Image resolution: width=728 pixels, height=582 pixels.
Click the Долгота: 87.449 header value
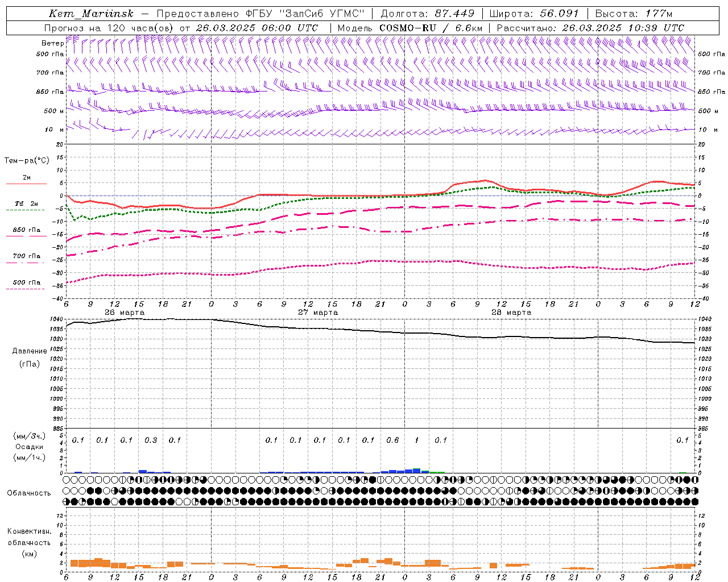(428, 14)
